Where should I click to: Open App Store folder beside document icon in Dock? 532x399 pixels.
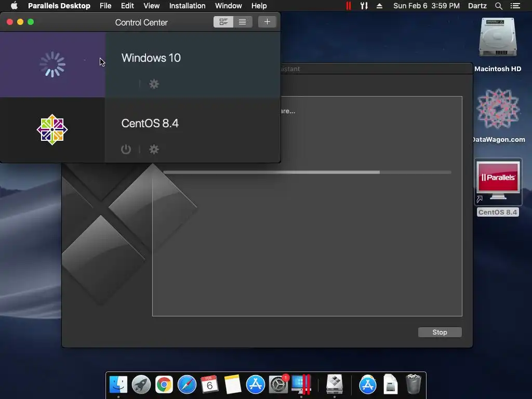[x=368, y=384]
